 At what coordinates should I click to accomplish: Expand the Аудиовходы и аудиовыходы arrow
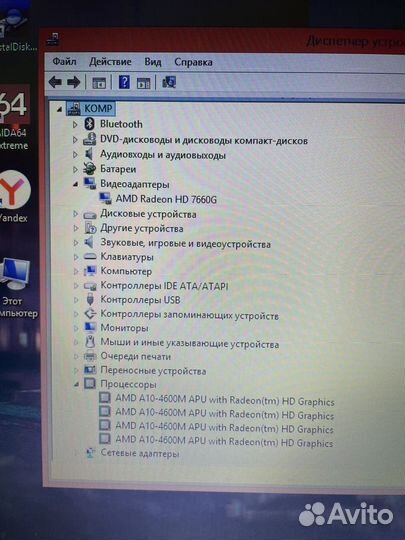click(x=75, y=155)
